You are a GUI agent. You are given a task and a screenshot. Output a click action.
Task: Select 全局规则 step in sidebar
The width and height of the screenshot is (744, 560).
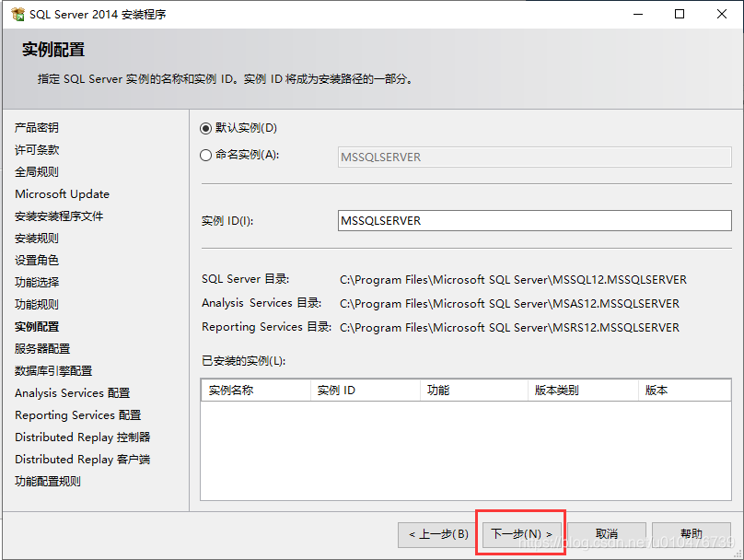(37, 172)
